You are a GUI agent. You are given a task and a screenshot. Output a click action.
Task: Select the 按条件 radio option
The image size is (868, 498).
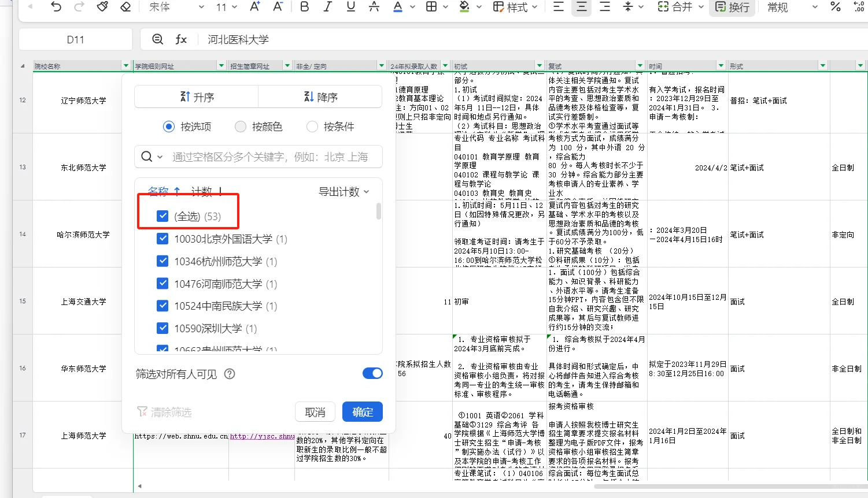pos(312,127)
